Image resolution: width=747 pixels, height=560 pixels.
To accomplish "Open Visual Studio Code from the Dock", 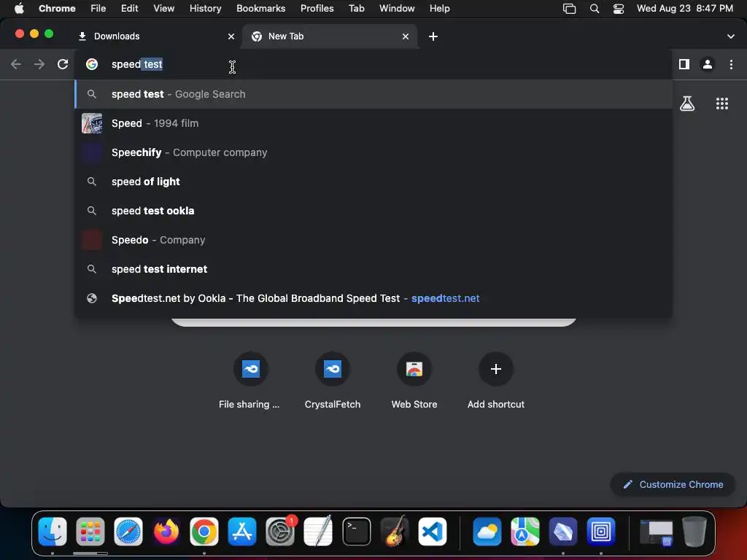I will [433, 531].
